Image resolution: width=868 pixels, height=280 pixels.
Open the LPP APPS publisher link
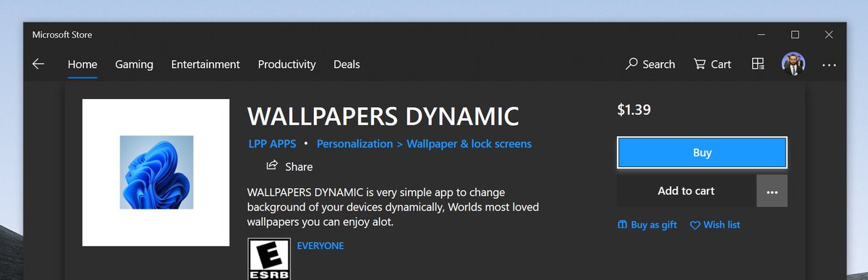[272, 144]
